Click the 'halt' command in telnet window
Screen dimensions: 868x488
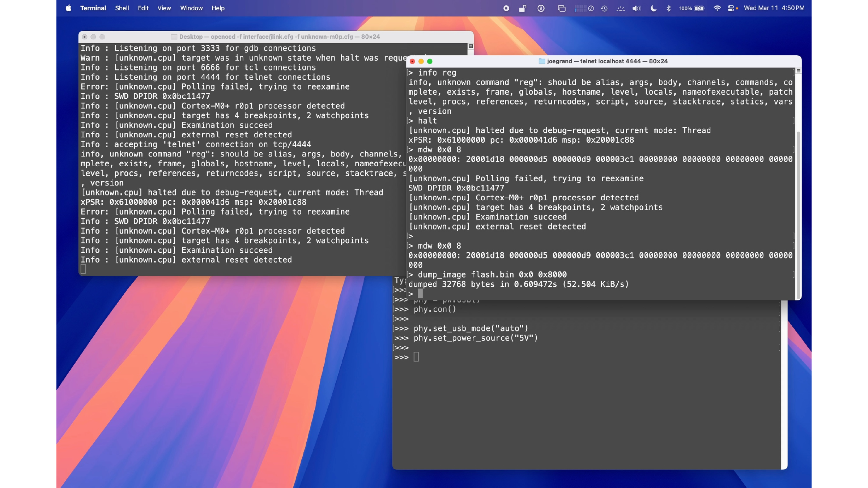[427, 121]
